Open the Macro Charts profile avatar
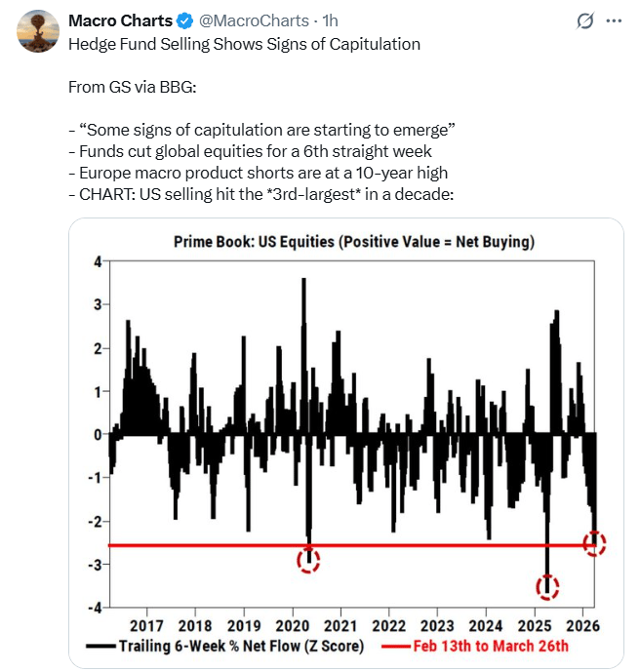This screenshot has height=672, width=640. coord(38,31)
